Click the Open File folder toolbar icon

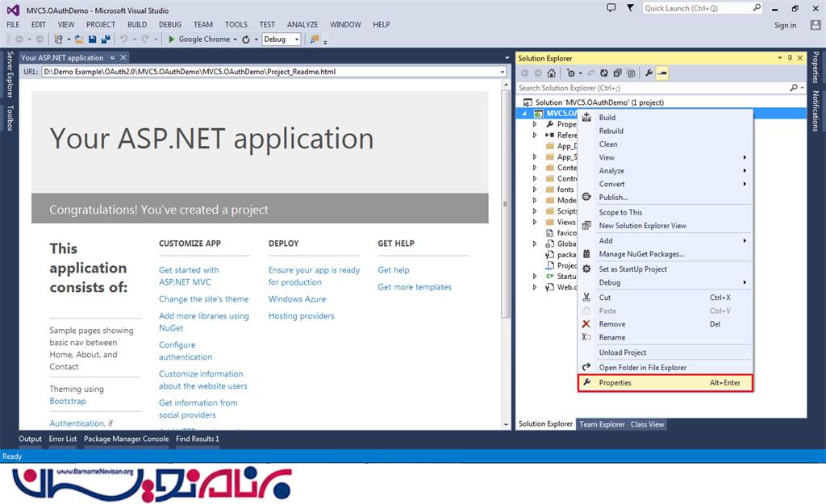pyautogui.click(x=79, y=39)
